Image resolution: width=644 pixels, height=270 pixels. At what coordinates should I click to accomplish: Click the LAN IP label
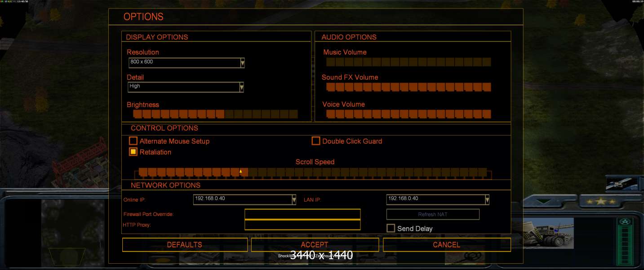312,199
